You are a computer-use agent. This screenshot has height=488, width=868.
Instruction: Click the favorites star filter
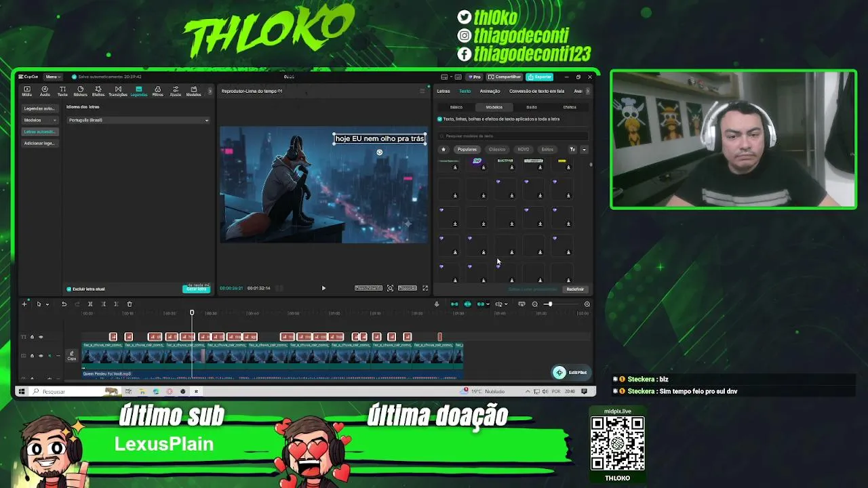pos(443,149)
